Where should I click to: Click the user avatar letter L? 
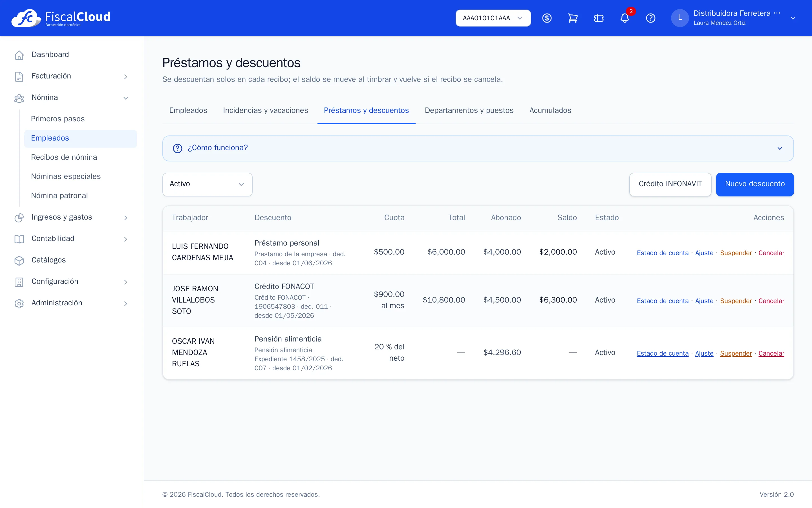click(x=680, y=18)
